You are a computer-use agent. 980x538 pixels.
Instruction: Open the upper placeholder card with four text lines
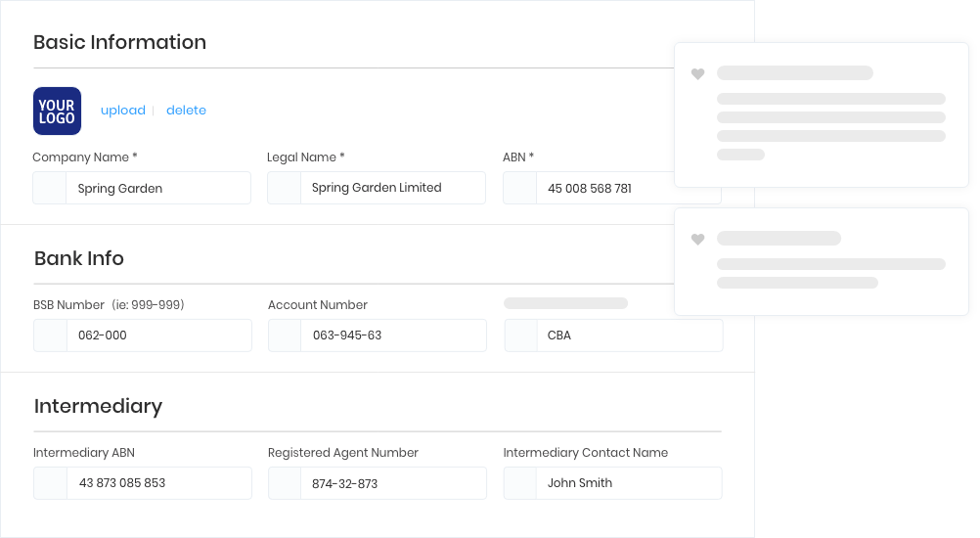click(x=822, y=115)
